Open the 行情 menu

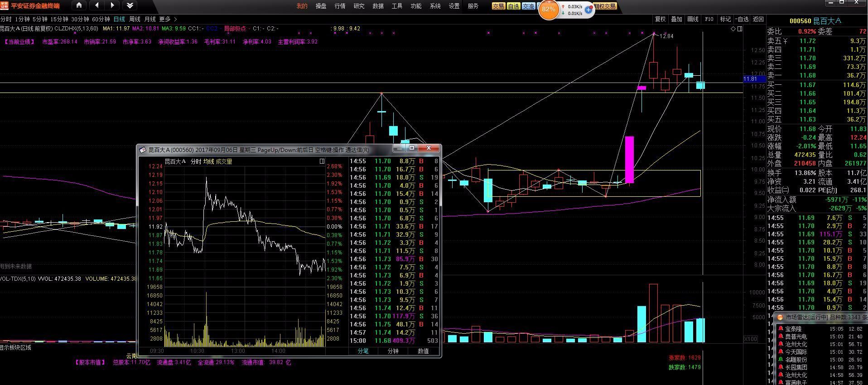tap(340, 6)
